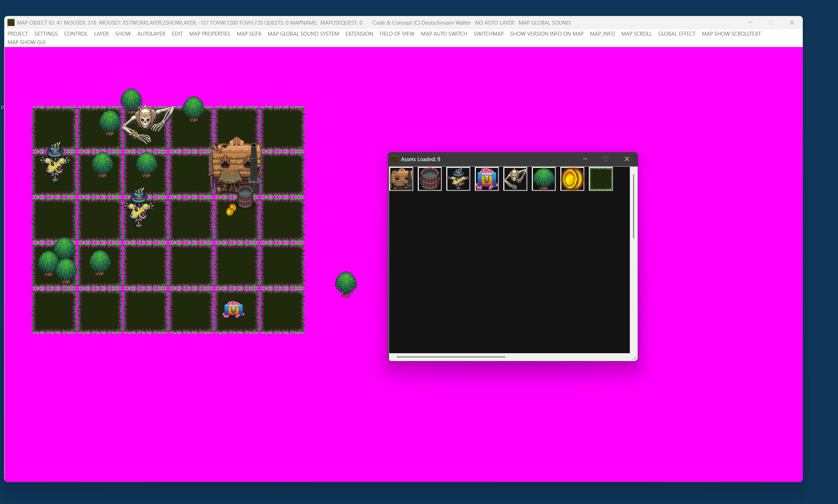This screenshot has width=838, height=504.
Task: Select the scarecrow asset
Action: point(458,179)
